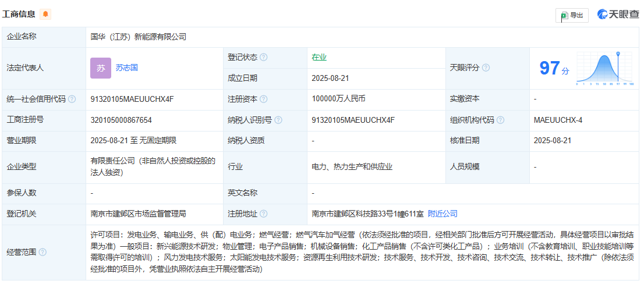
Task: Click the help icon beside 注册地址
Action: click(x=264, y=214)
